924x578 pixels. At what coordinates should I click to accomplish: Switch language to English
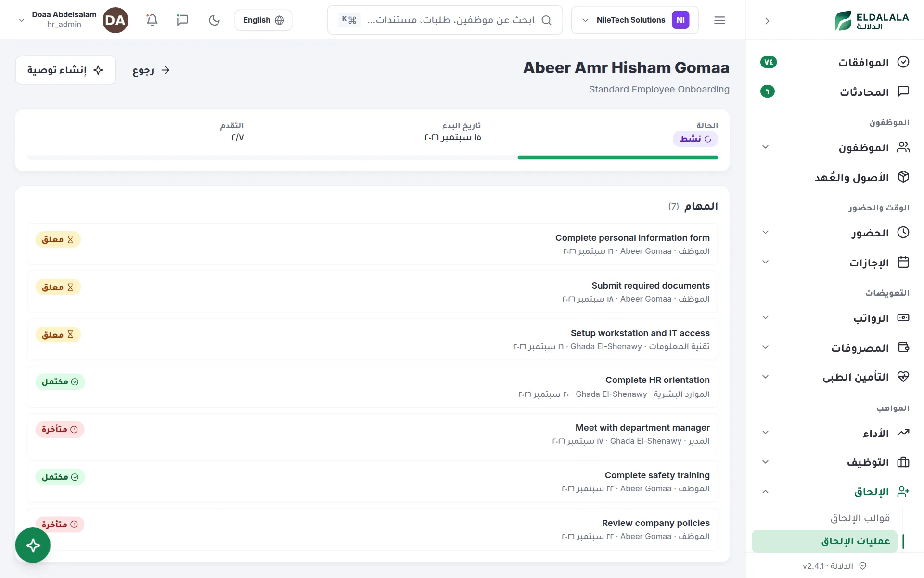click(263, 20)
